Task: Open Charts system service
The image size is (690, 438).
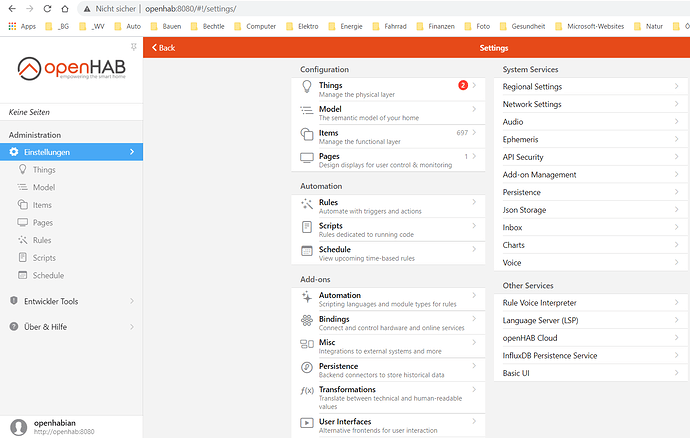Action: click(x=591, y=245)
